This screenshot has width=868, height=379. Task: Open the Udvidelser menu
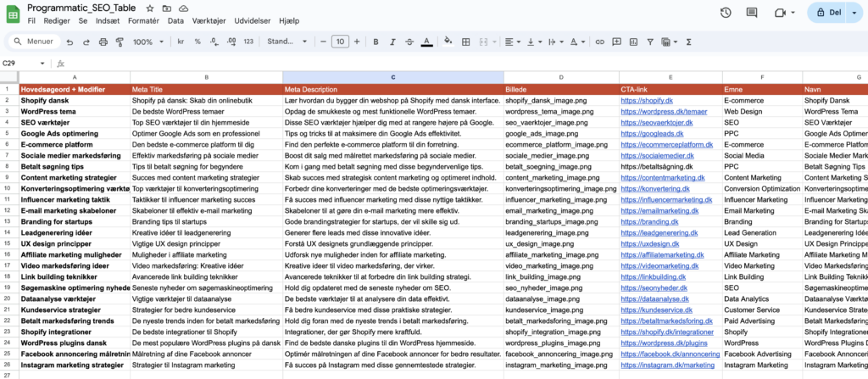pyautogui.click(x=253, y=21)
